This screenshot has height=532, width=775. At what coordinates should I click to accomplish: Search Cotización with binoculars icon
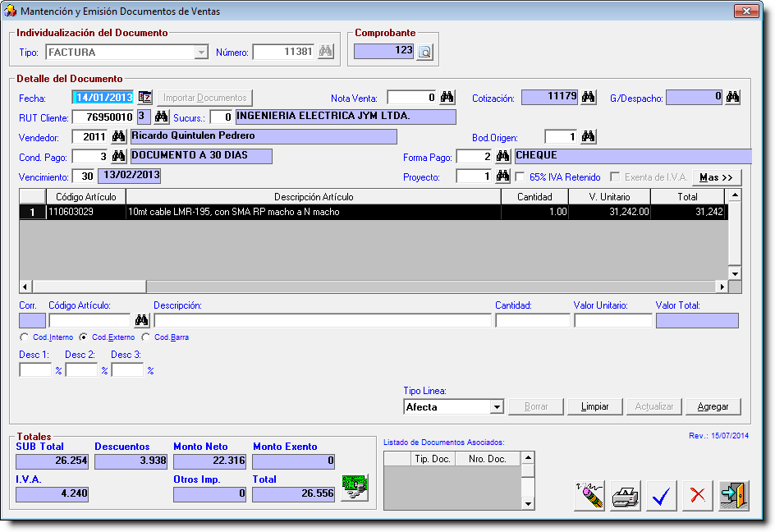pos(588,97)
